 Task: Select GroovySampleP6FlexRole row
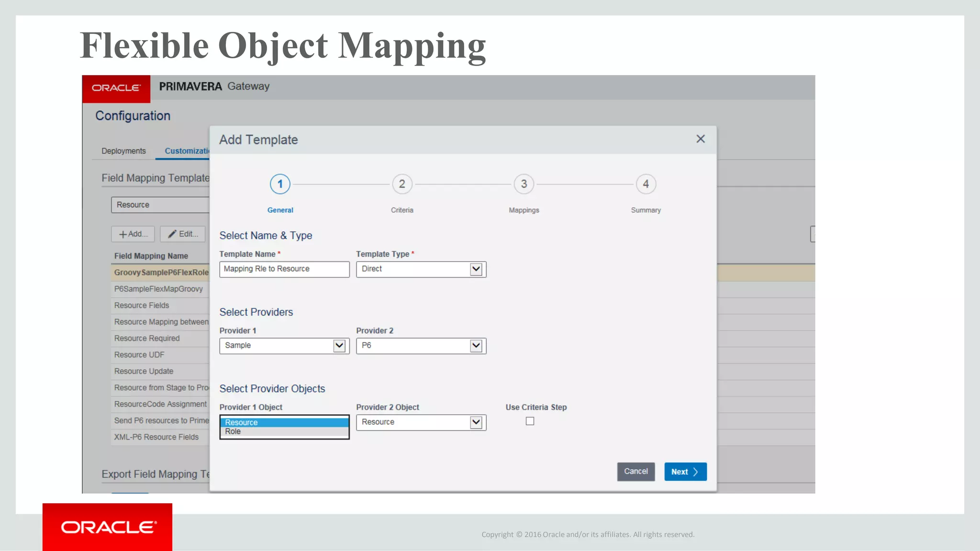(161, 273)
